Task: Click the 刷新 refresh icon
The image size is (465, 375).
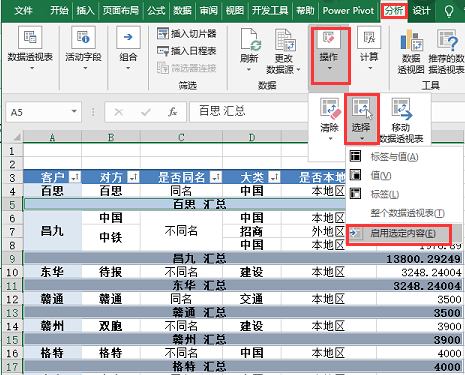Action: [x=251, y=40]
